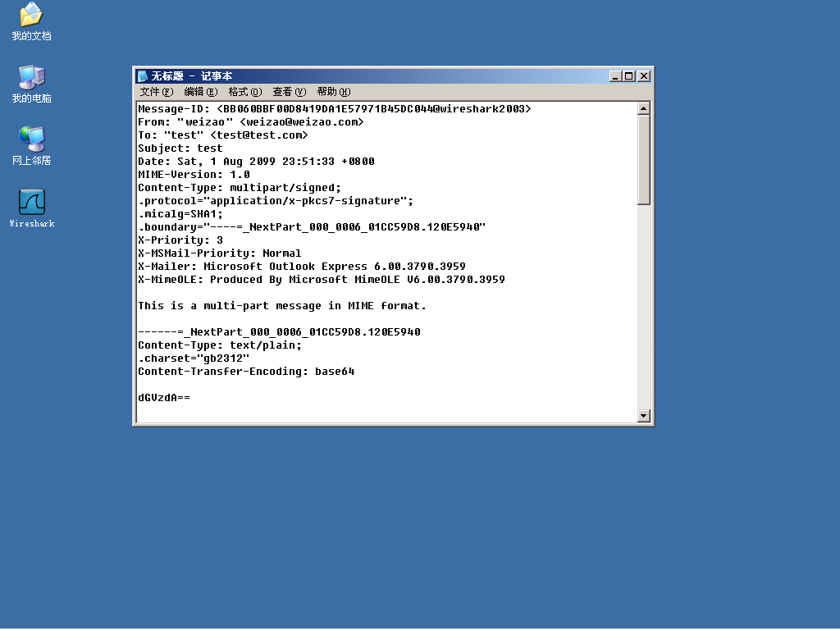Click the Content-Type: multipart/signed line
Viewport: 840px width, 630px height.
(x=240, y=188)
